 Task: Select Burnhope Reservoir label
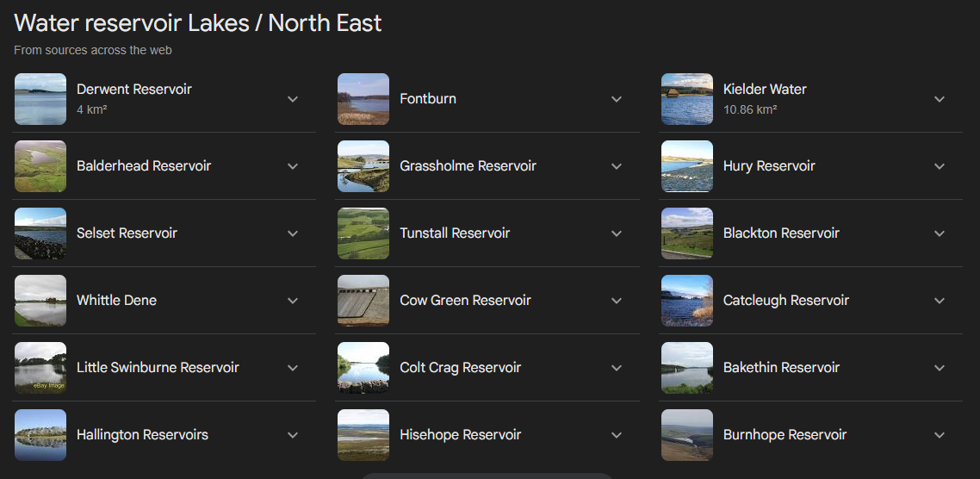(785, 435)
